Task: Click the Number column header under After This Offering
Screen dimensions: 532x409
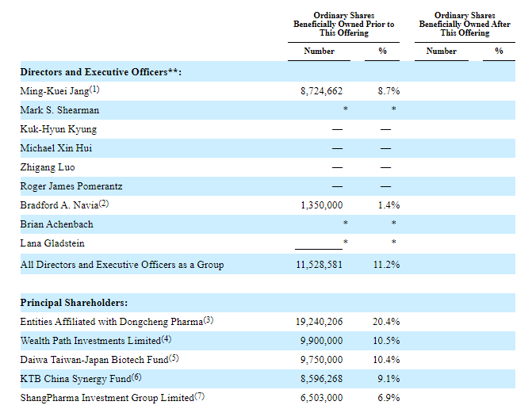Action: tap(442, 51)
